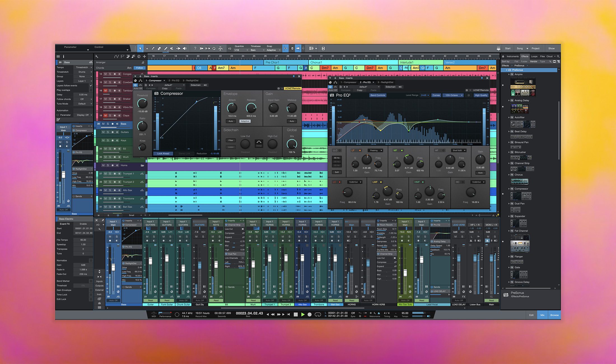Viewport: 616px width, 364px height.
Task: Open the browser search with the magnifier icon
Action: (559, 57)
